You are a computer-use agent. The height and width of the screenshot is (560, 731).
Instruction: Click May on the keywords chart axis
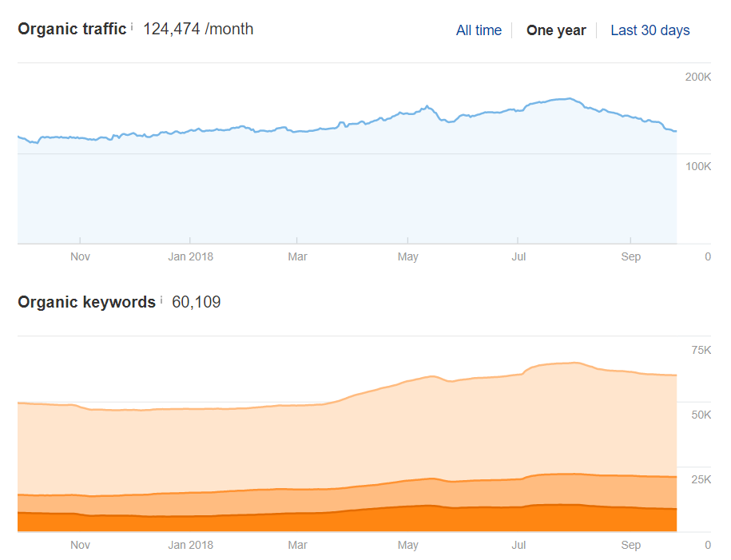pos(408,545)
